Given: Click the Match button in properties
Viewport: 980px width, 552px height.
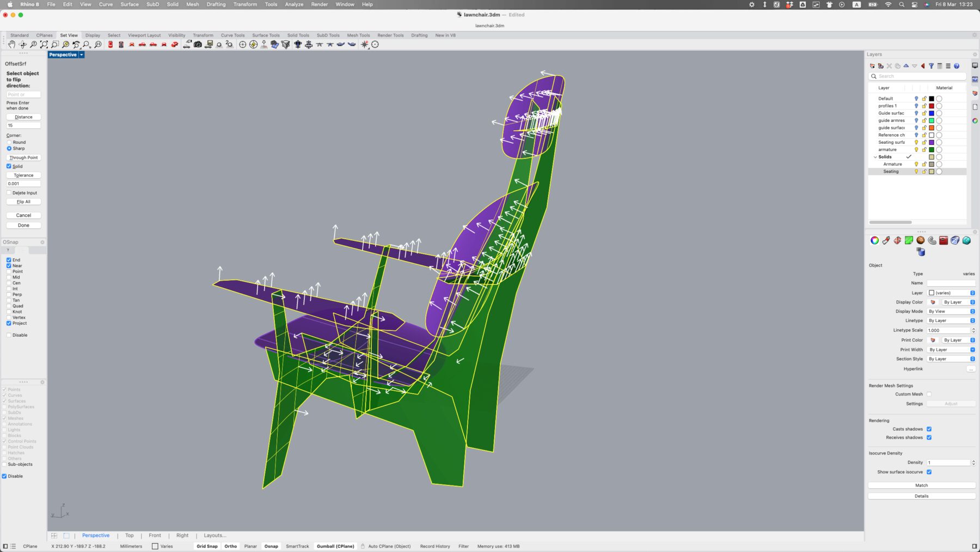Looking at the screenshot, I should pyautogui.click(x=922, y=486).
